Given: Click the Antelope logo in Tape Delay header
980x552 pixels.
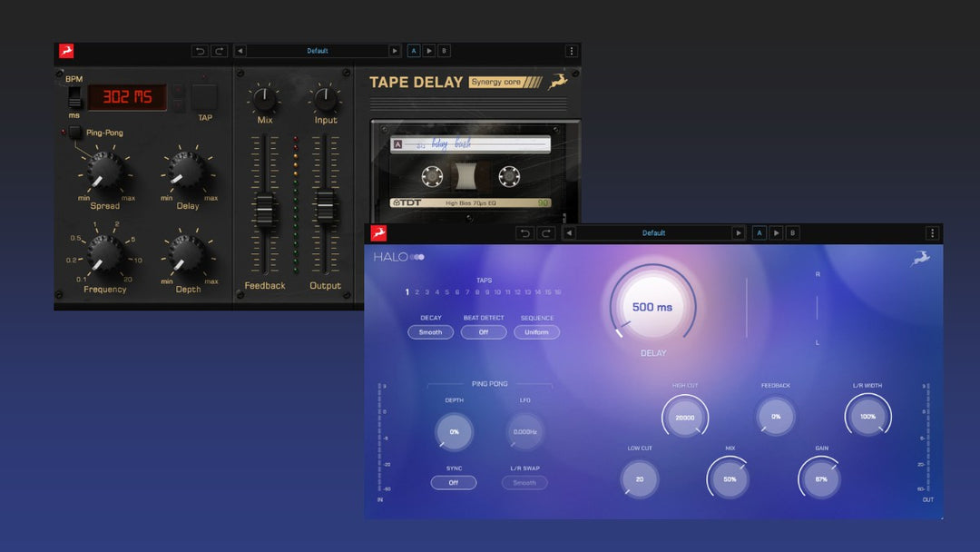Looking at the screenshot, I should pos(66,51).
